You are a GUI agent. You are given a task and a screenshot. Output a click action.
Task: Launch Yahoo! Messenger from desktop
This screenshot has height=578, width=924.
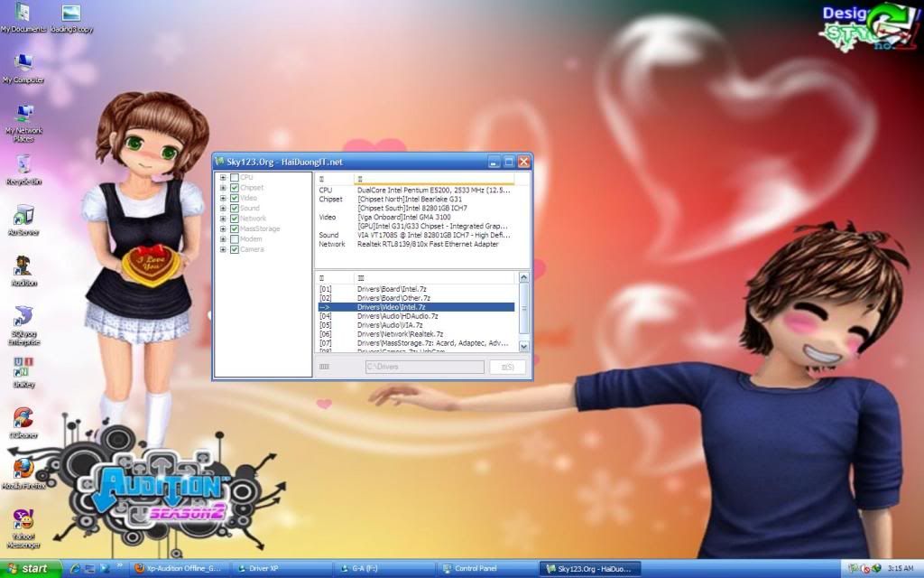tap(23, 528)
